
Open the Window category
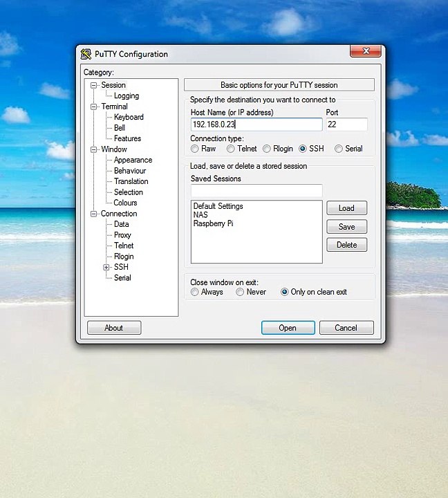[114, 149]
